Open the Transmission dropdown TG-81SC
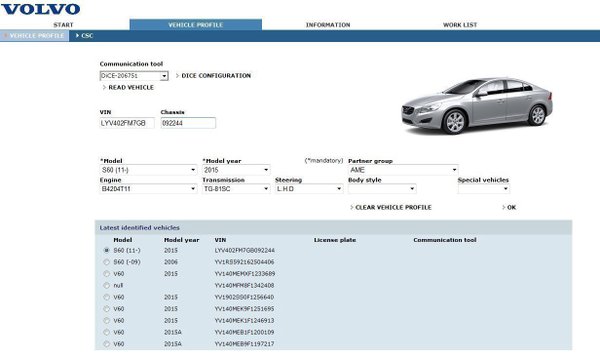This screenshot has width=600, height=360. pyautogui.click(x=236, y=189)
